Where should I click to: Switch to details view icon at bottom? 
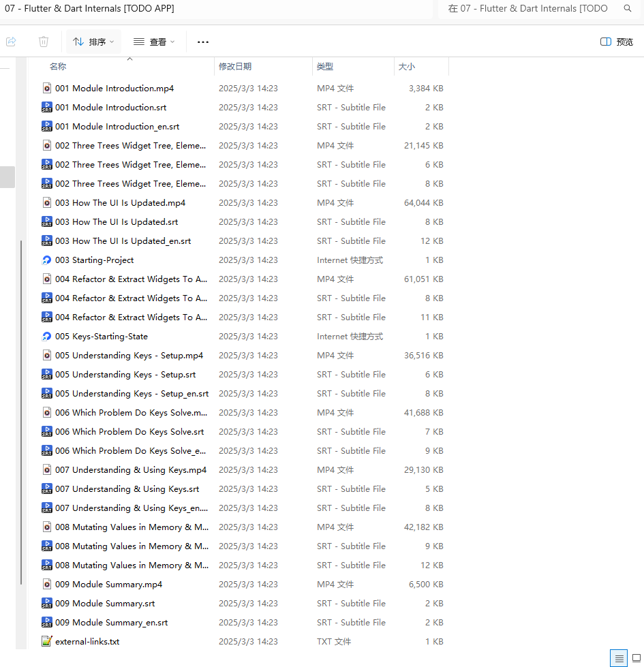click(619, 659)
